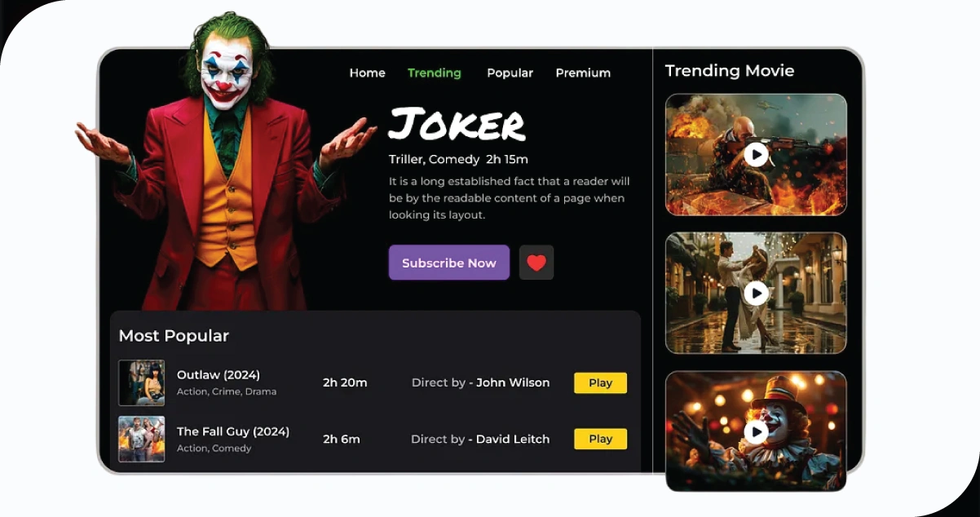Select The Fall Guy (2024) thumbnail
The height and width of the screenshot is (517, 980).
pos(141,440)
